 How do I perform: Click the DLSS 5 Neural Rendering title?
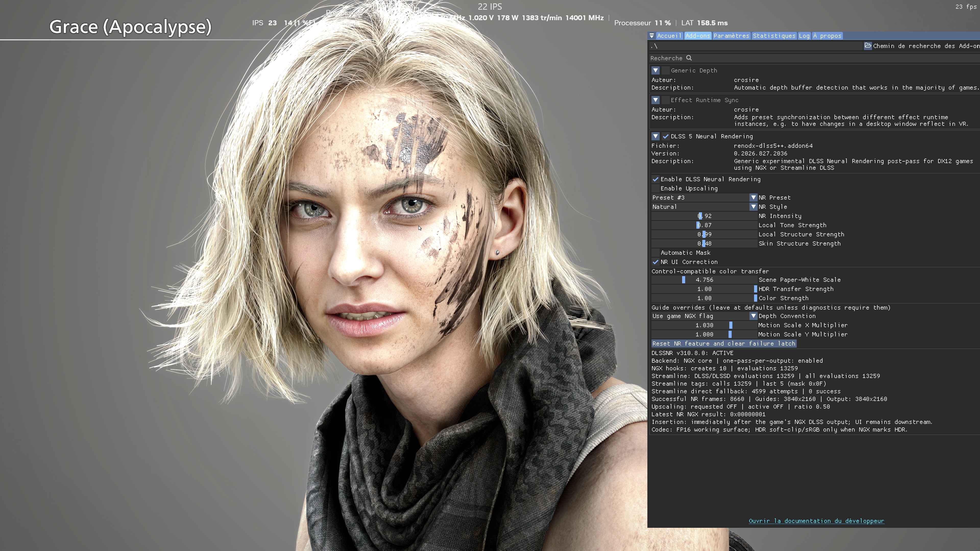pos(711,136)
